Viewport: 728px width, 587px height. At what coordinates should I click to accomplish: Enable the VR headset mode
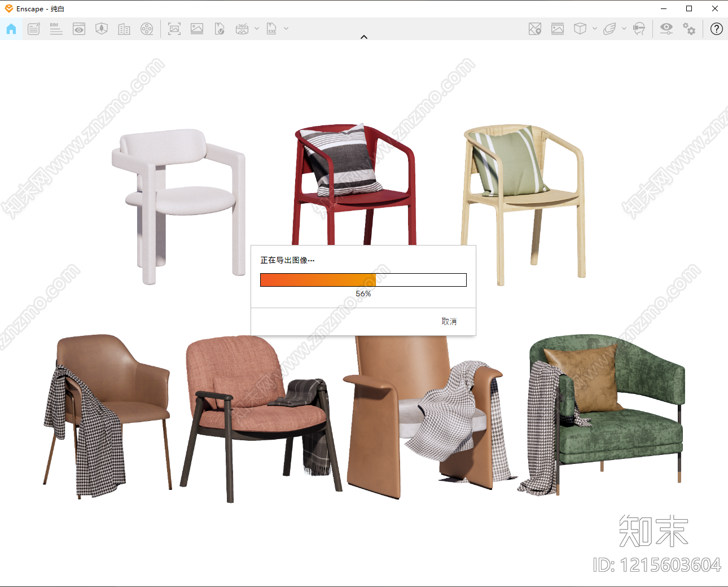coord(639,29)
